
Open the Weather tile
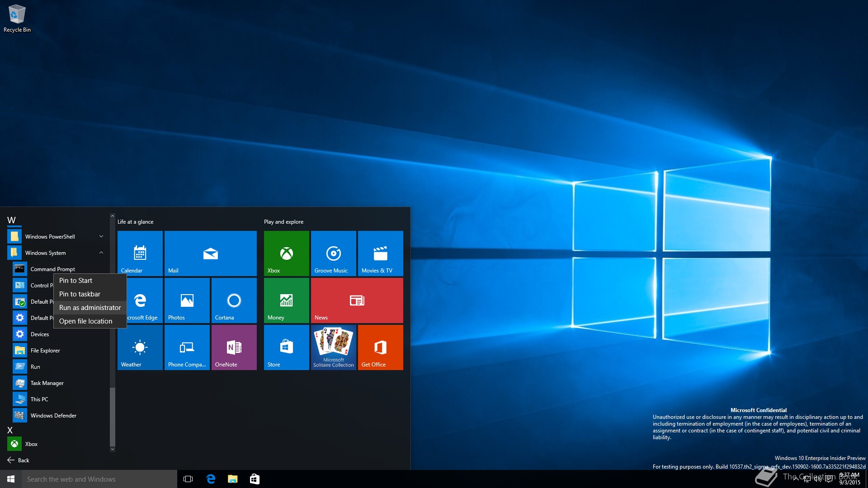click(x=140, y=347)
